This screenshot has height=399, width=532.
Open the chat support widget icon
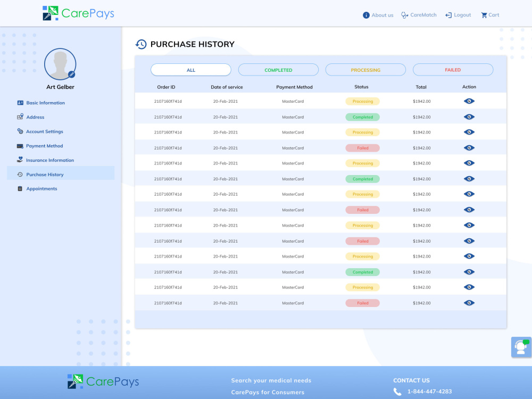point(520,347)
